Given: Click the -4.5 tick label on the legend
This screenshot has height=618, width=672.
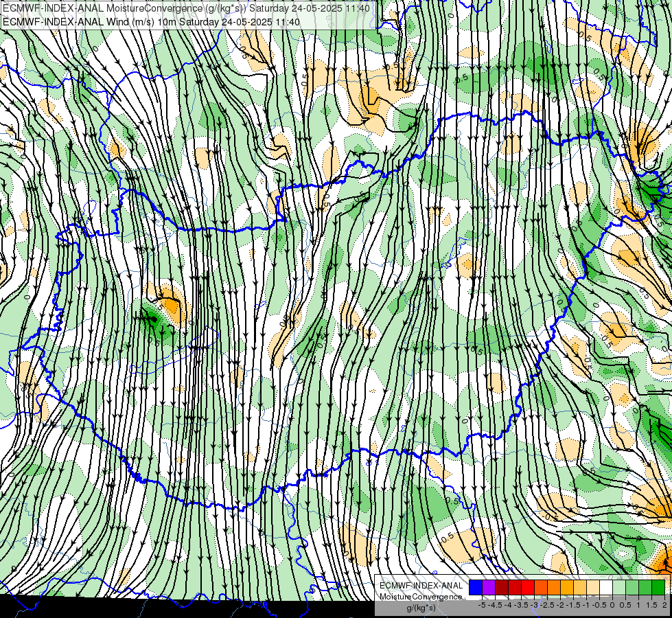Looking at the screenshot, I should [495, 605].
